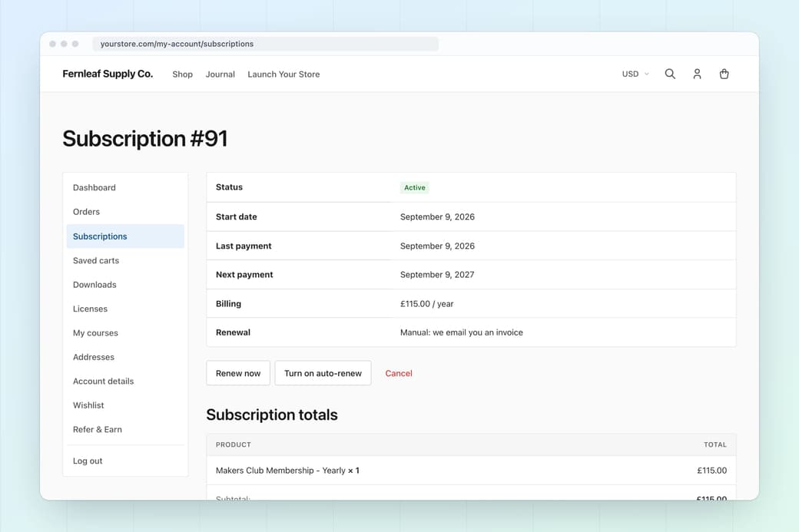Image resolution: width=799 pixels, height=532 pixels.
Task: Select Orders in account sidebar
Action: click(x=125, y=212)
